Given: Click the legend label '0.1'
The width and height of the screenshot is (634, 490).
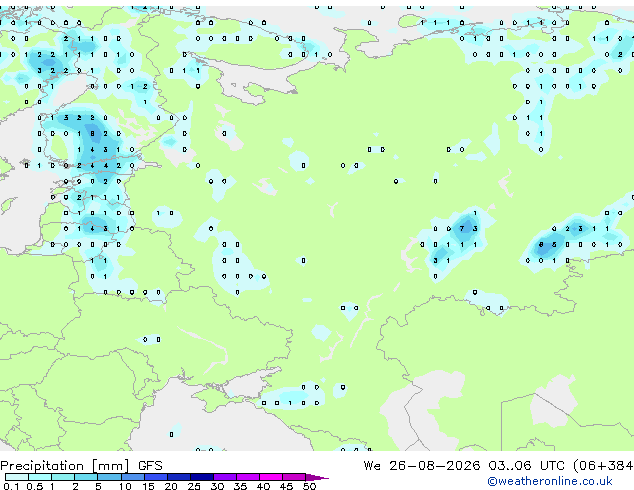Looking at the screenshot, I should 11,486.
